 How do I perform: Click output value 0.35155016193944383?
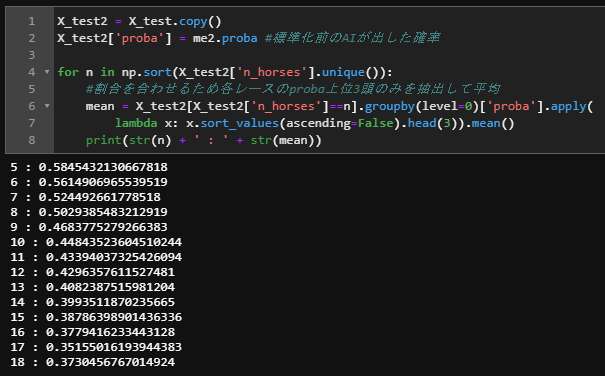114,347
